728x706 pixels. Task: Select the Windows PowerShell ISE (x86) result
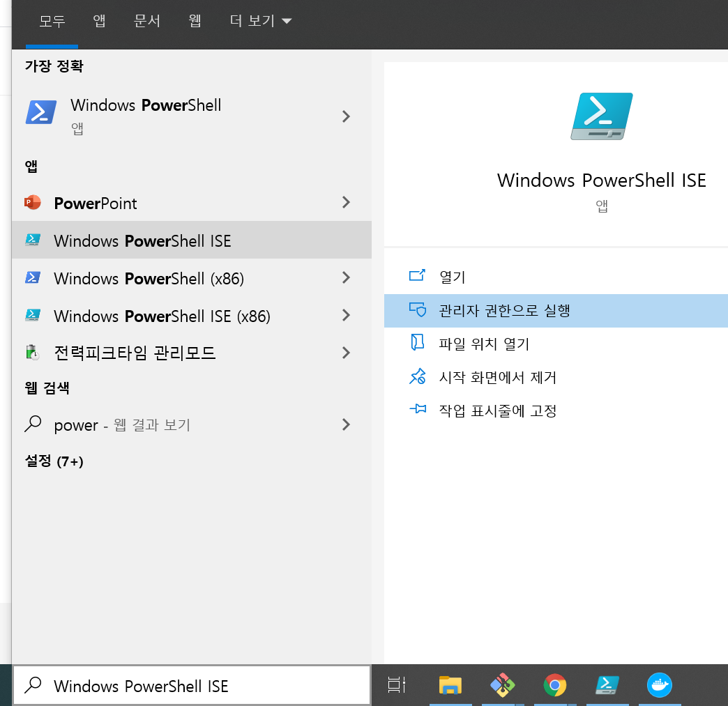click(x=192, y=315)
